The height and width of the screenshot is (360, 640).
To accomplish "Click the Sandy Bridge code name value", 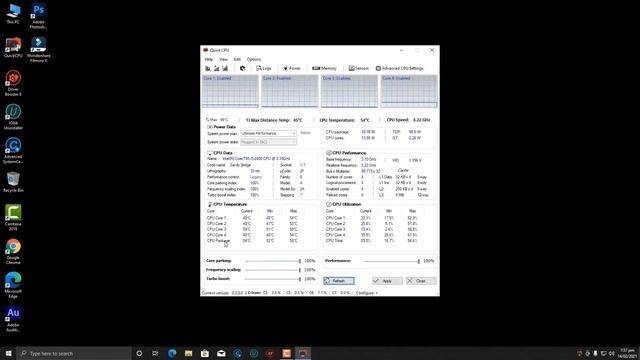I will (240, 165).
